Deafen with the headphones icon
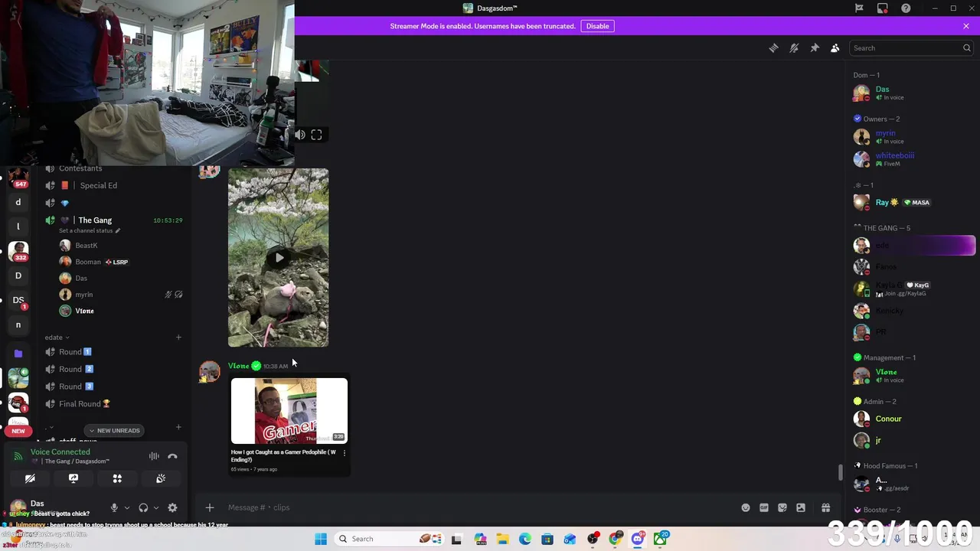Screen dimensions: 980x551 [143, 507]
